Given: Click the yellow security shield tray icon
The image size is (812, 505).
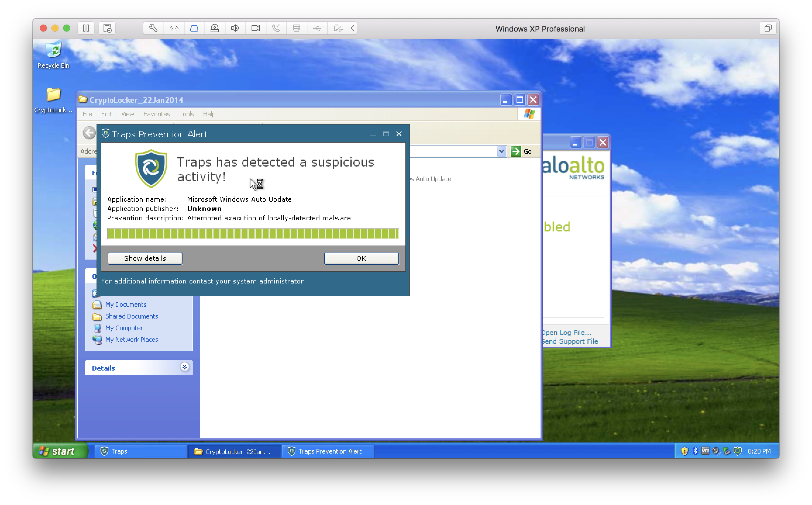Looking at the screenshot, I should [x=685, y=452].
